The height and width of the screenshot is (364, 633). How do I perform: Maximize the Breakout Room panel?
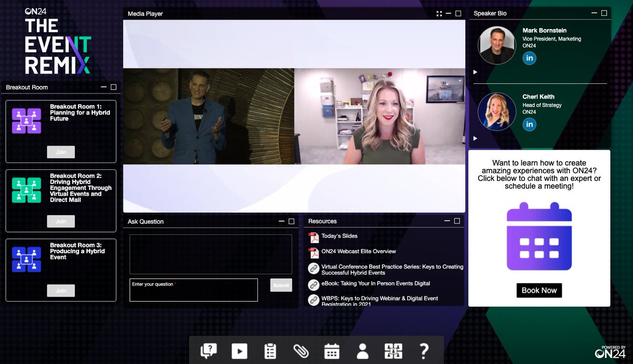pyautogui.click(x=113, y=87)
